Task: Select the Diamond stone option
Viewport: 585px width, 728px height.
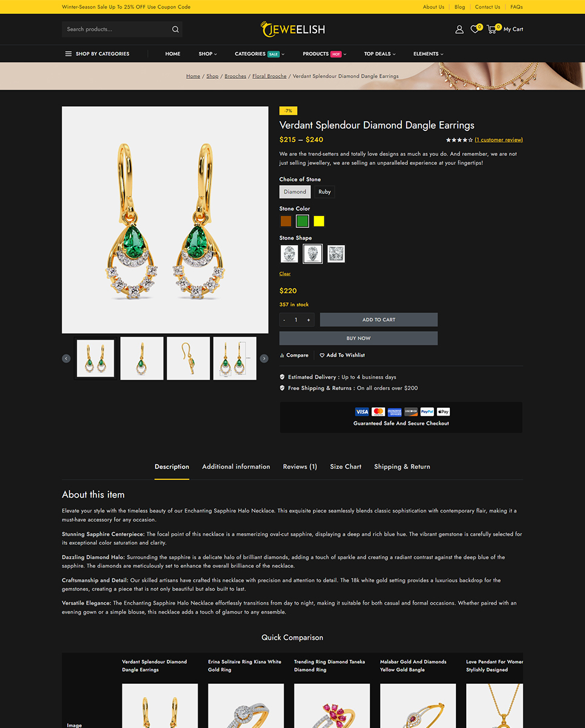Action: (x=295, y=192)
